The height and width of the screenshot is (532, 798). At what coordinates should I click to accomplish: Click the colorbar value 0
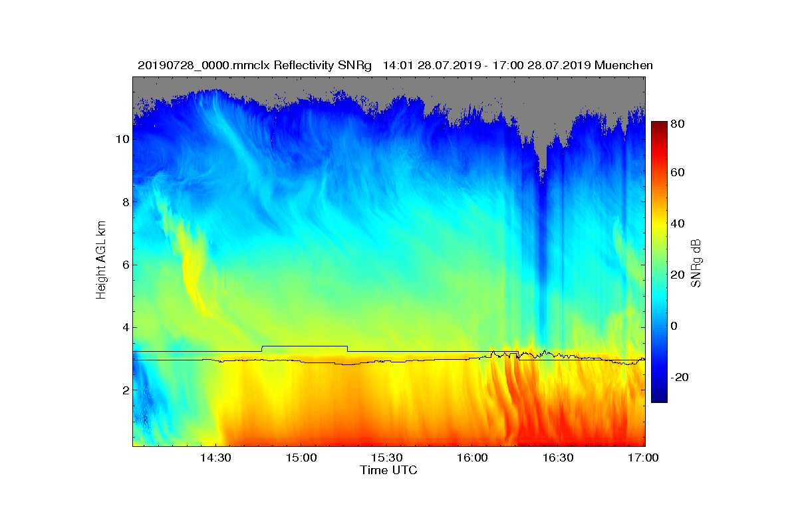pyautogui.click(x=675, y=326)
